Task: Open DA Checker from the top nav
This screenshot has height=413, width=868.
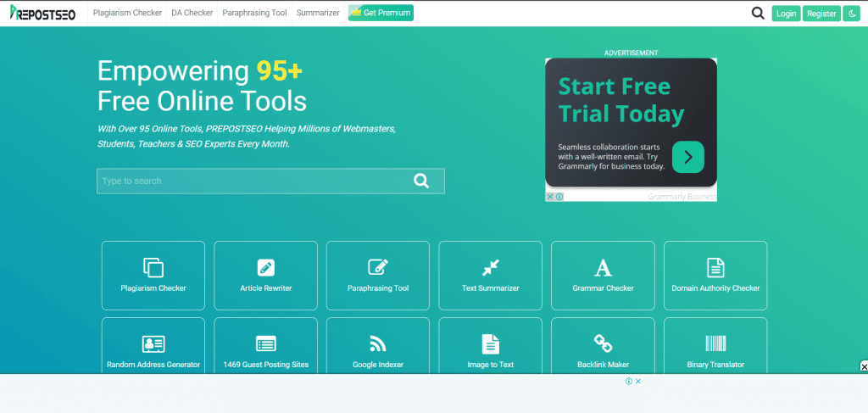Action: pos(192,13)
